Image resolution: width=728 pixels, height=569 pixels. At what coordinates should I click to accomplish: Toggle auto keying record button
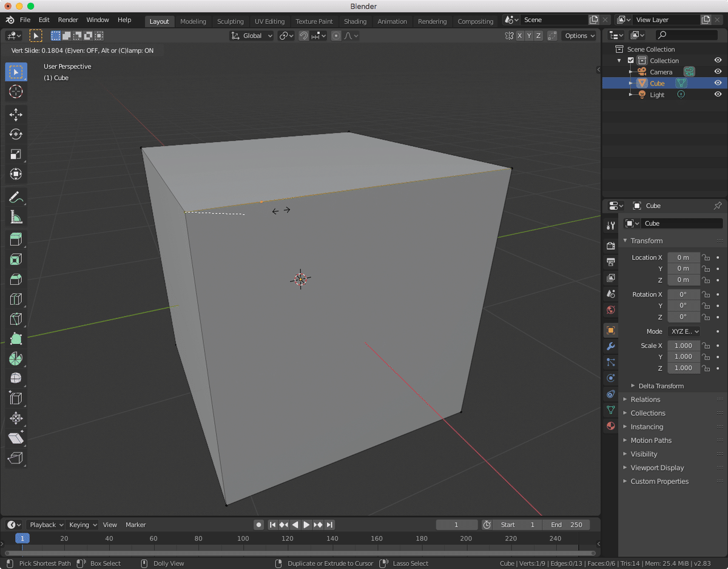259,525
